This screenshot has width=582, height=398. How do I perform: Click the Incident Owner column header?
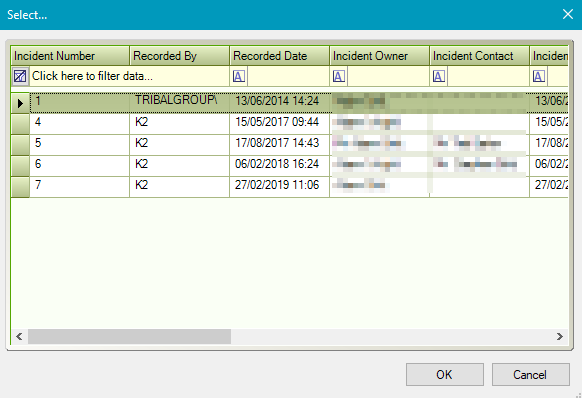[x=379, y=56]
